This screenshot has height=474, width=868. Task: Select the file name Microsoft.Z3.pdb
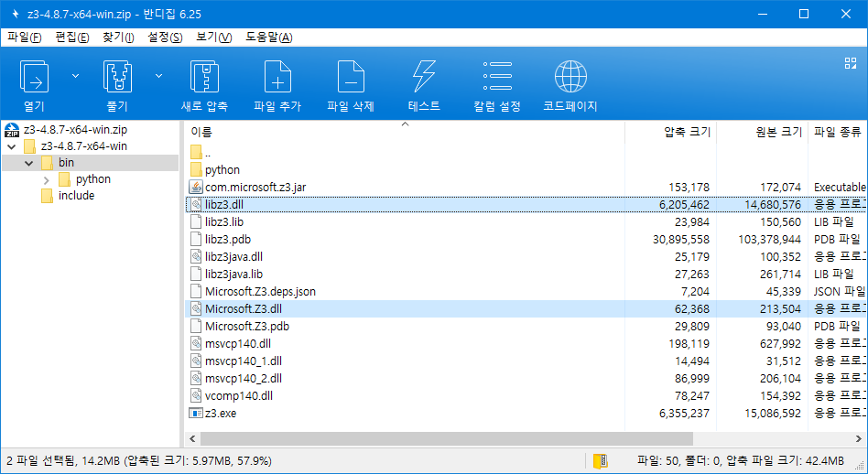coord(247,327)
